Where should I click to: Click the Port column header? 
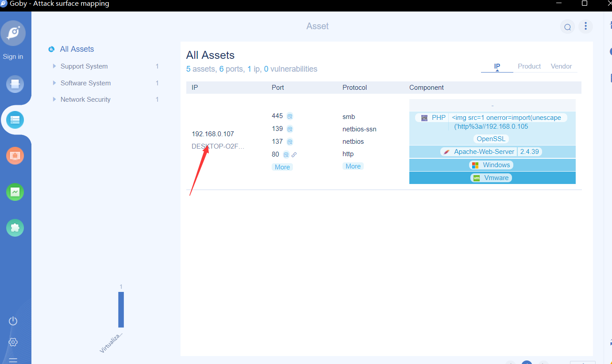click(x=278, y=88)
